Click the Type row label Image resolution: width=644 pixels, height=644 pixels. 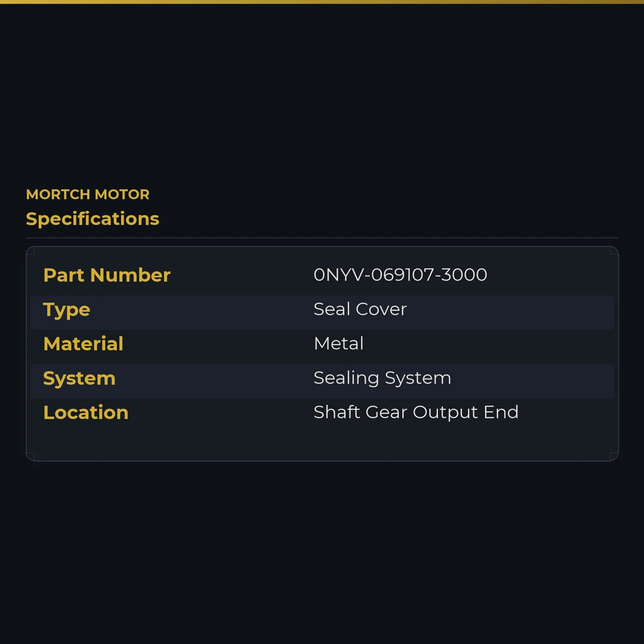[67, 310]
